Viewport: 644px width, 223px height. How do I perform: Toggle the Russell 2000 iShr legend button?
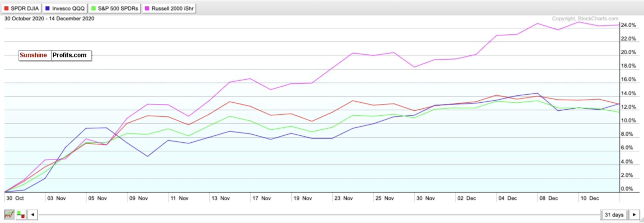coord(169,9)
